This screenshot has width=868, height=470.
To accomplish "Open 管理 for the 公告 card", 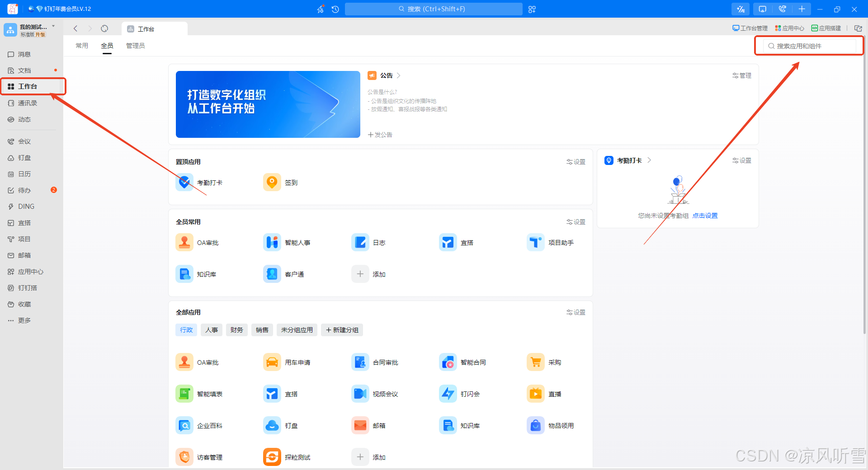I will (742, 75).
